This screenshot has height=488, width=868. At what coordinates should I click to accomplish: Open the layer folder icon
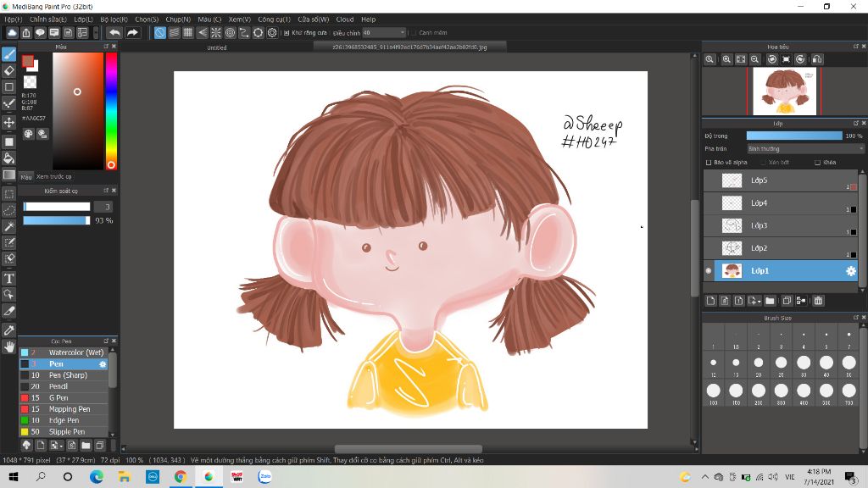[770, 301]
